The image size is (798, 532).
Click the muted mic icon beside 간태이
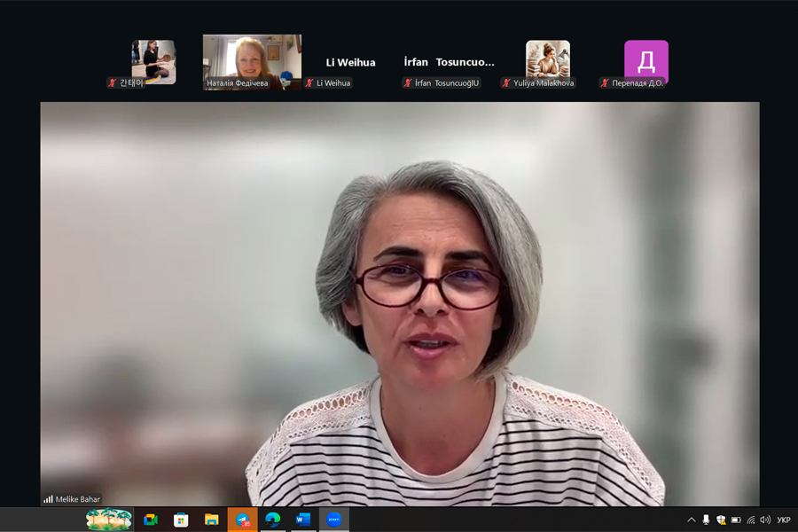click(113, 83)
